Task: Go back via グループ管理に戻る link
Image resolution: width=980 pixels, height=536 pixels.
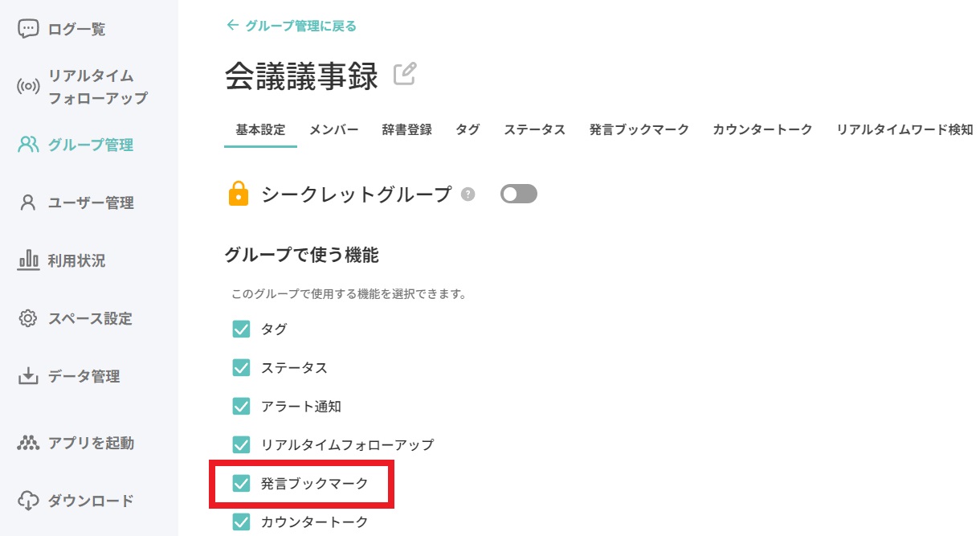Action: (292, 26)
